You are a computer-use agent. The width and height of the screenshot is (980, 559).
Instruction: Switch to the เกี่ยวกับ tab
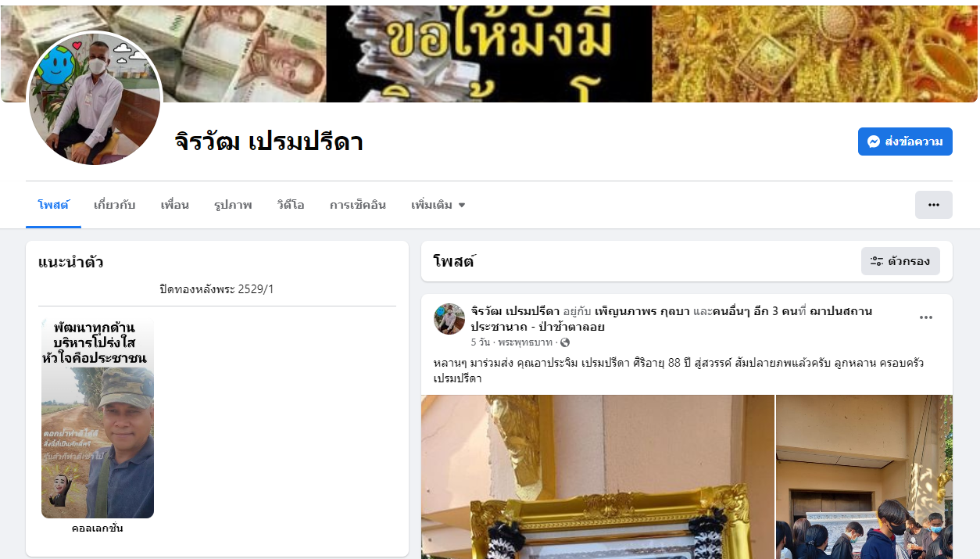114,205
